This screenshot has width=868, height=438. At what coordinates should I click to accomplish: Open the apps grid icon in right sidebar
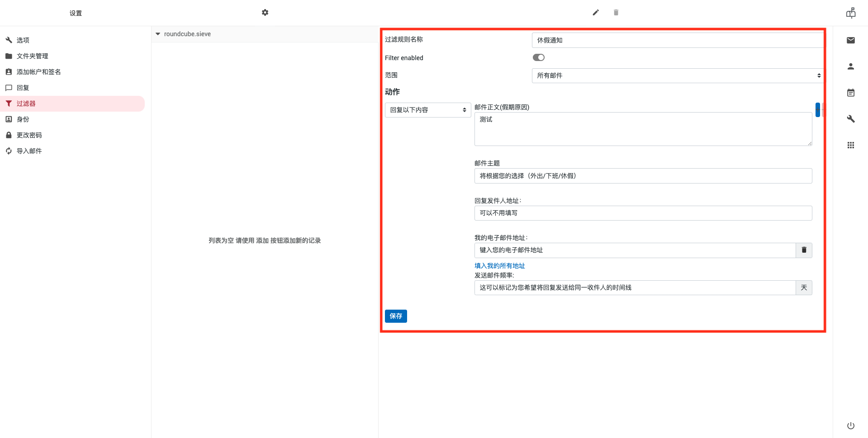coord(850,145)
